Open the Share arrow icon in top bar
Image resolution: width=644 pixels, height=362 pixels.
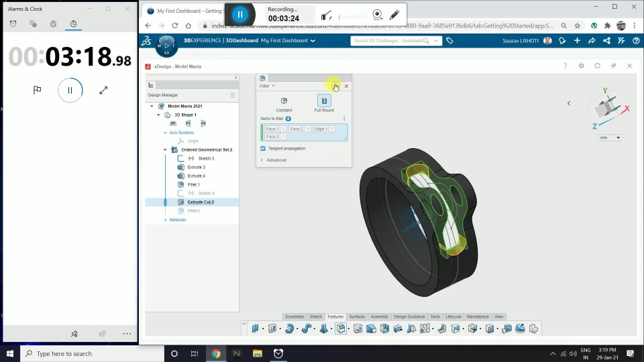tap(592, 41)
